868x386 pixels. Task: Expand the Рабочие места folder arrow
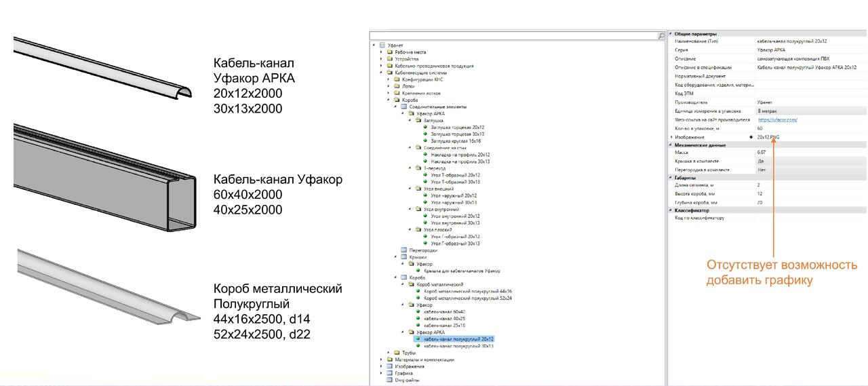[x=381, y=52]
